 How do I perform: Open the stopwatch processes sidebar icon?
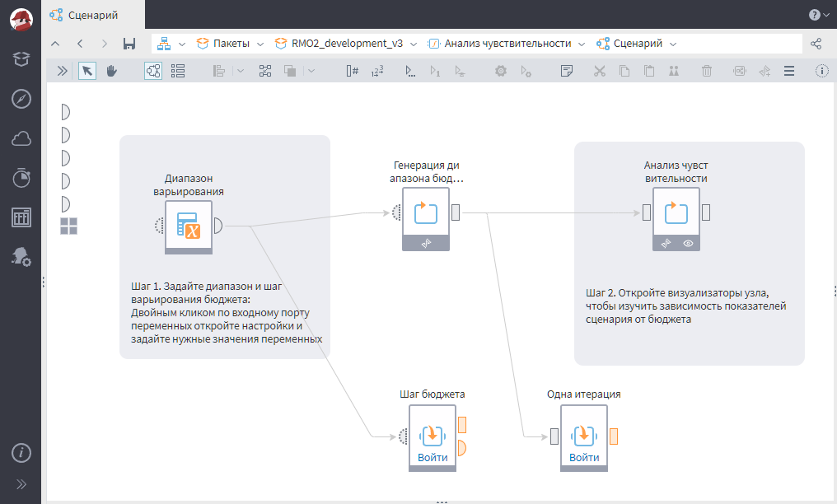pos(21,178)
